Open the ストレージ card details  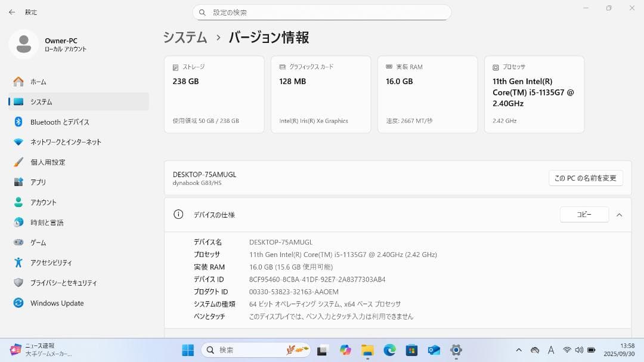tap(213, 94)
